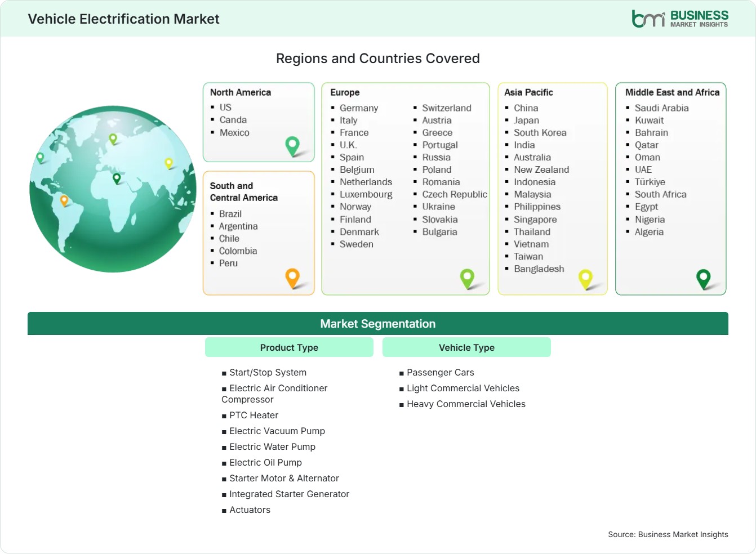Click South Korea in Asia Pacific list
The width and height of the screenshot is (756, 554).
(x=540, y=133)
